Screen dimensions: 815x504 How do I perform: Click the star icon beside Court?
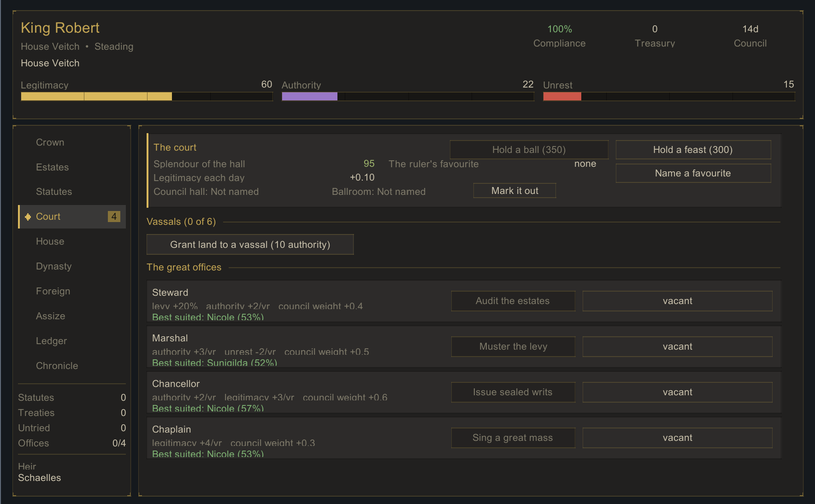click(28, 217)
